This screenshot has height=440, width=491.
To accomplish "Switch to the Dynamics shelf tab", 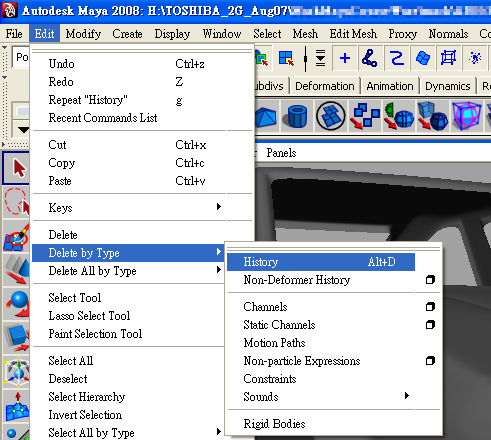I will pyautogui.click(x=448, y=86).
